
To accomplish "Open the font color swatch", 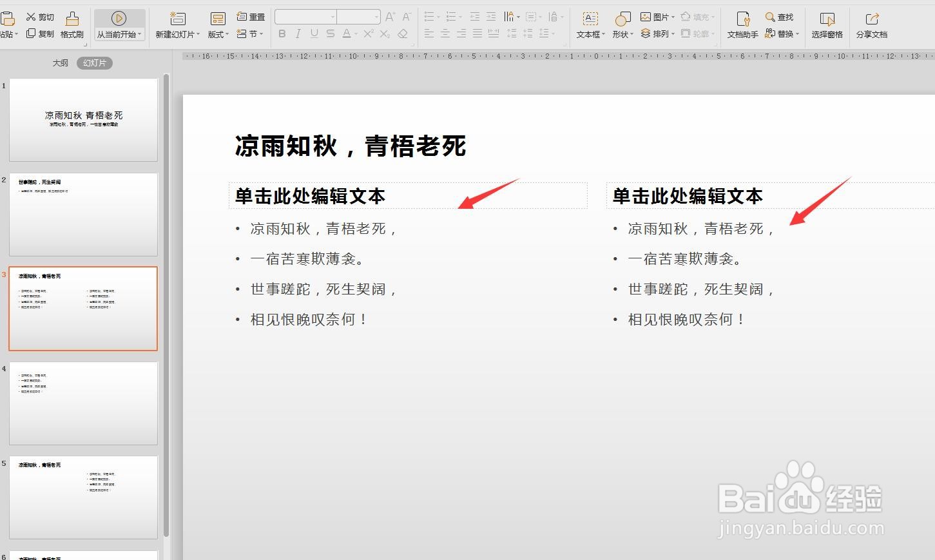I will [x=347, y=34].
